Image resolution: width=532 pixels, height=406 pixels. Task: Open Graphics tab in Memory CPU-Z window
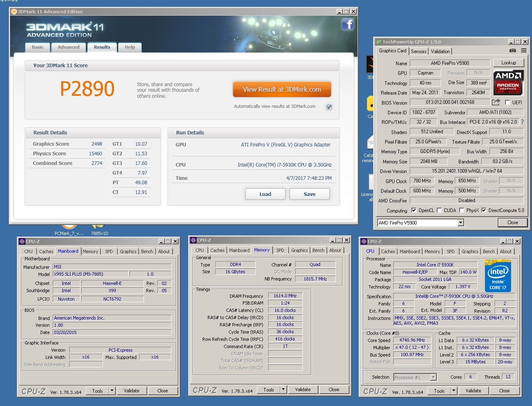pos(300,250)
